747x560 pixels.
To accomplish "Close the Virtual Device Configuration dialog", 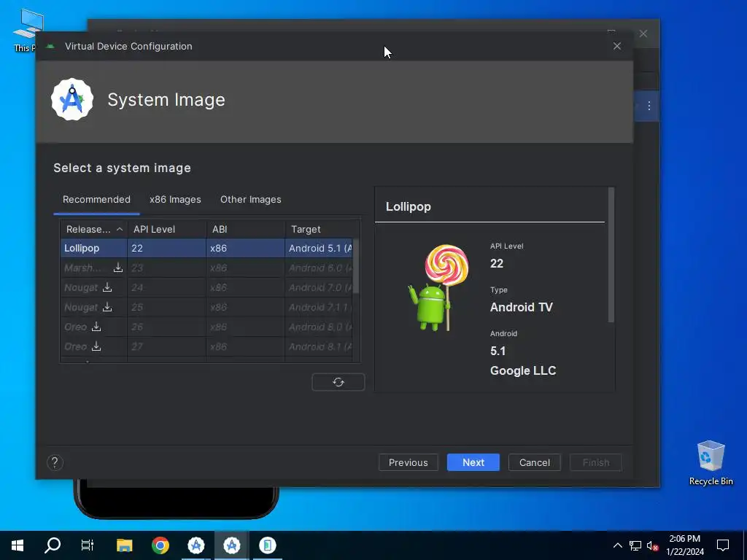I will [617, 46].
